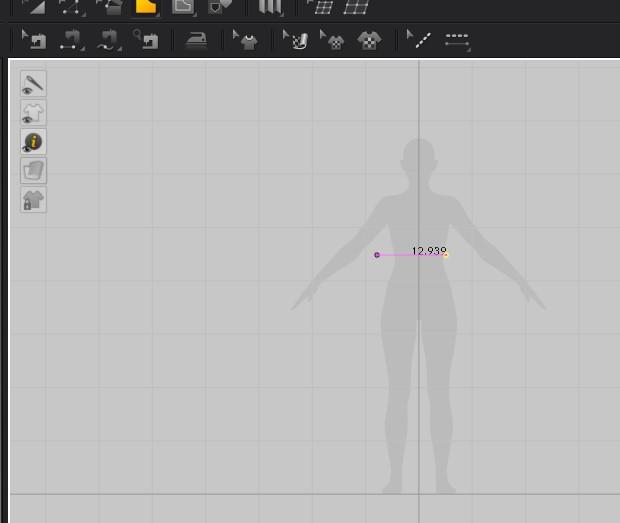Select the Edit Point tool with dotted triangle
Screen dimensions: 620x523
tap(72, 7)
